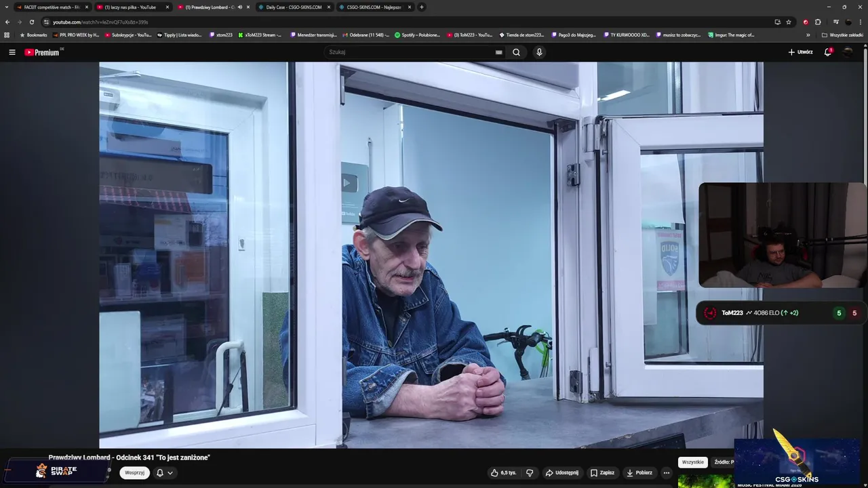Go back with browser back arrow
This screenshot has width=868, height=488.
coord(7,22)
